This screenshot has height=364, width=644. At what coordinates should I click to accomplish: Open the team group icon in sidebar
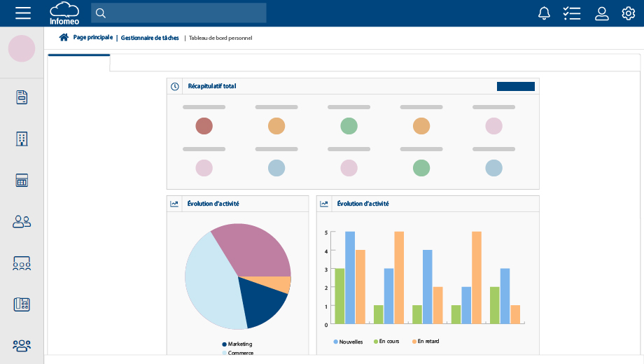coord(22,345)
